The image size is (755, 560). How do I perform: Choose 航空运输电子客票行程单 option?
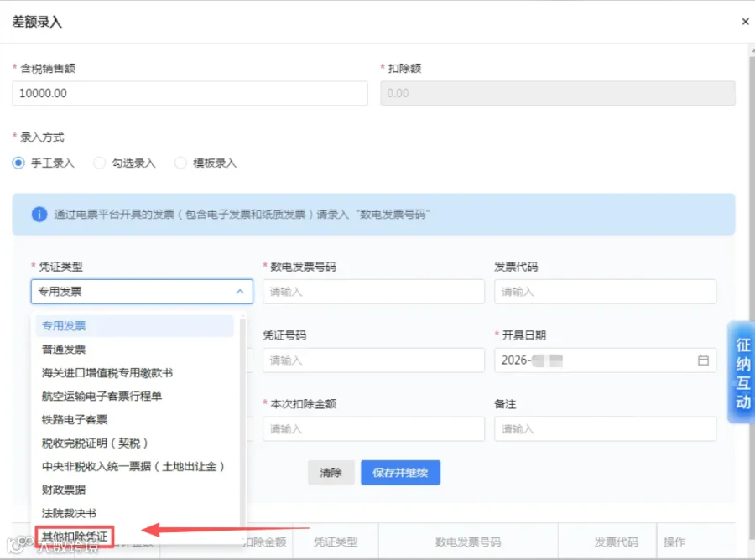pyautogui.click(x=135, y=396)
